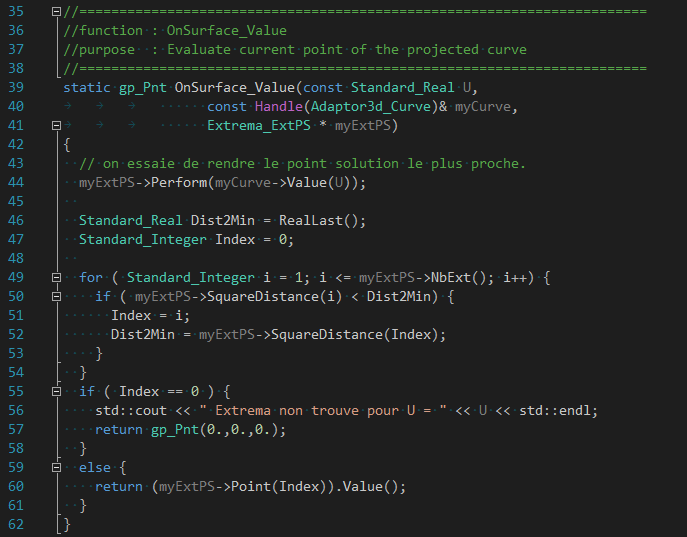Click line number 39 in the gutter
This screenshot has width=687, height=537.
coord(16,88)
